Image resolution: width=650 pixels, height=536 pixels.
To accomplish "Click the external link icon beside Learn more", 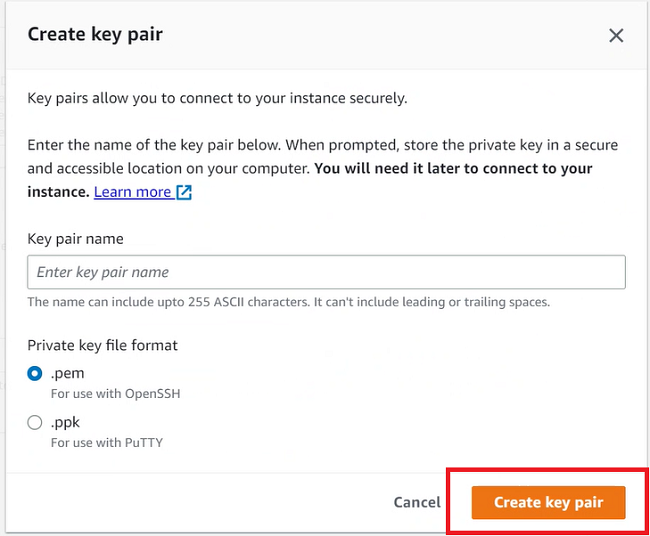I will pos(184,192).
